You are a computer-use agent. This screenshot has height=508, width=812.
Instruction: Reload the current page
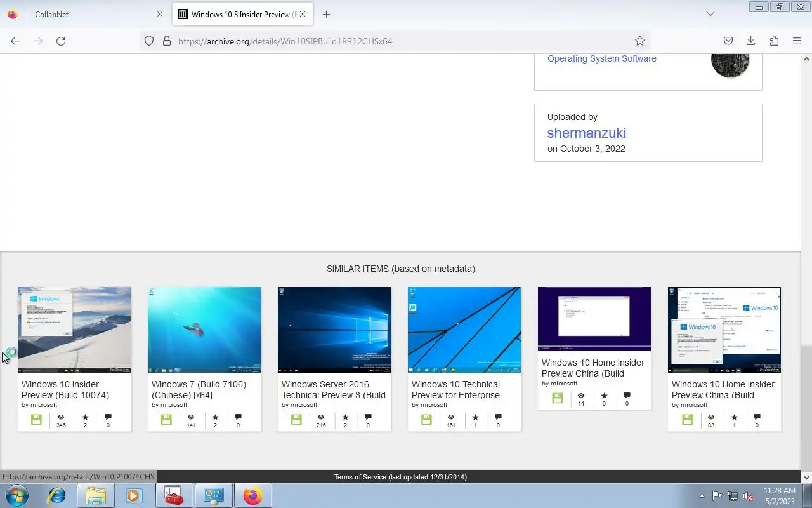click(61, 41)
